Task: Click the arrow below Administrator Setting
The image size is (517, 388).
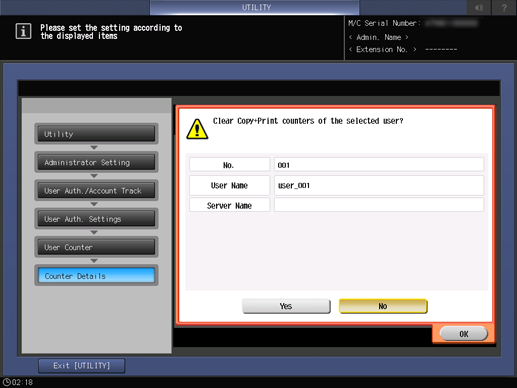Action: [94, 176]
